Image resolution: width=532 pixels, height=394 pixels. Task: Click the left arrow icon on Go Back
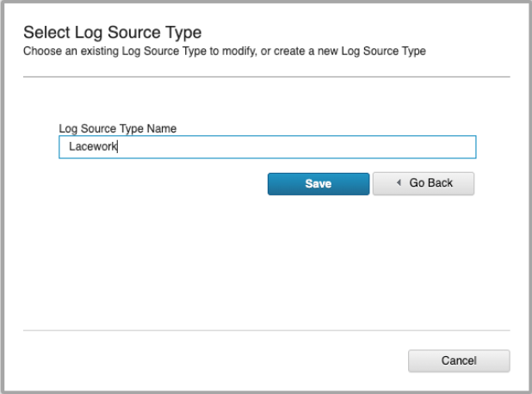[399, 183]
